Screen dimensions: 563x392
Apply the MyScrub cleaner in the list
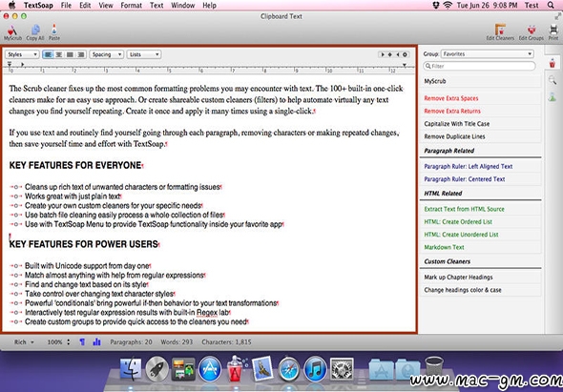point(480,81)
